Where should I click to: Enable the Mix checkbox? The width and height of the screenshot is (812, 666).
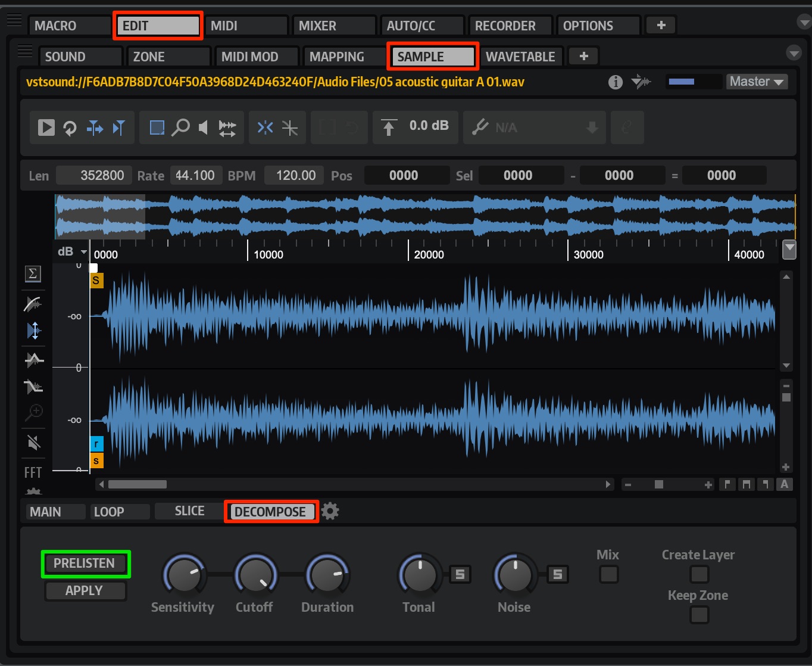point(608,574)
